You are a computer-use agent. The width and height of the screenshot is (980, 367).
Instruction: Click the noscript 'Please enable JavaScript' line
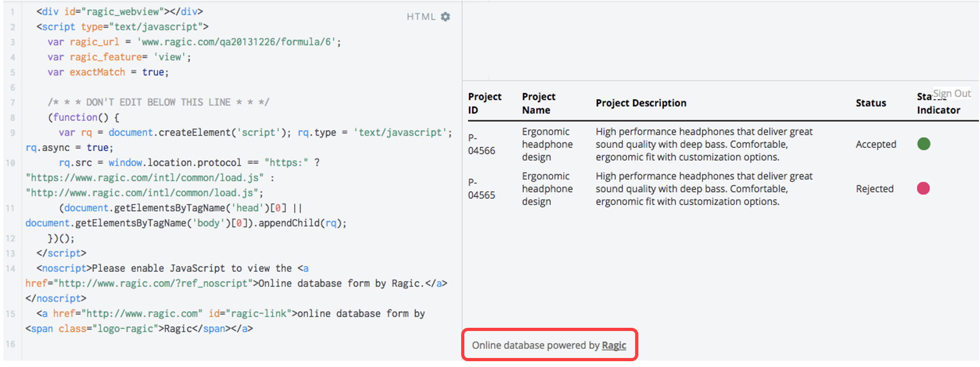pos(172,268)
